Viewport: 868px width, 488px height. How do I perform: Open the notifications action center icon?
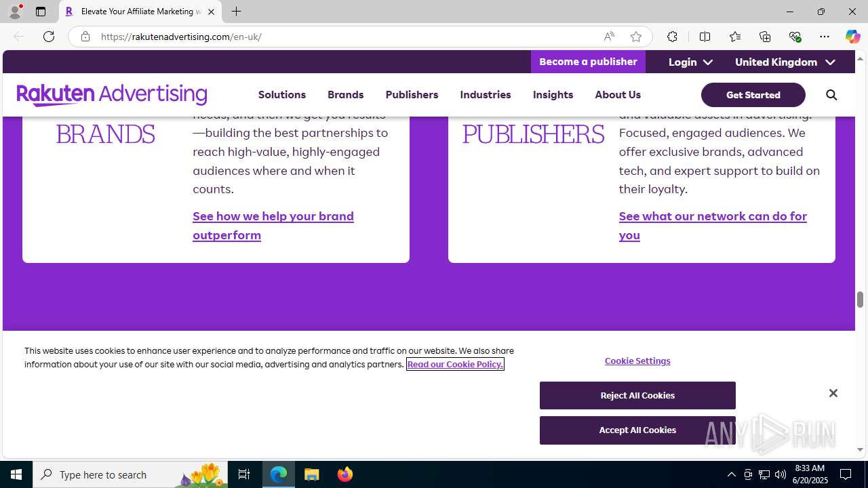[x=846, y=474]
